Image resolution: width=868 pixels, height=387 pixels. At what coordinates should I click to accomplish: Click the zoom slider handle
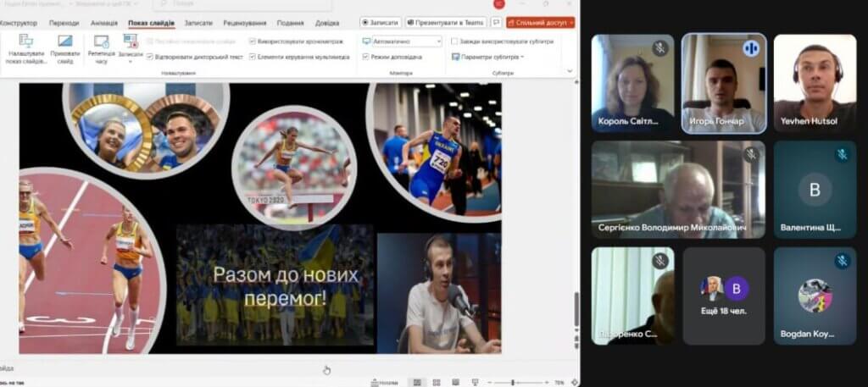point(513,382)
